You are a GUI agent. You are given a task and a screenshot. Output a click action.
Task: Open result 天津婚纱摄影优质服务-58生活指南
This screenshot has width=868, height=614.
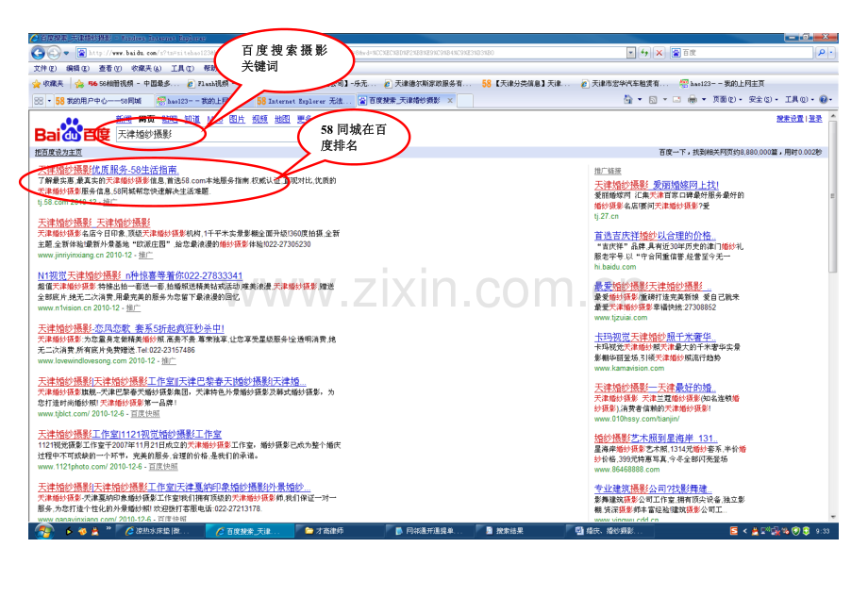108,170
